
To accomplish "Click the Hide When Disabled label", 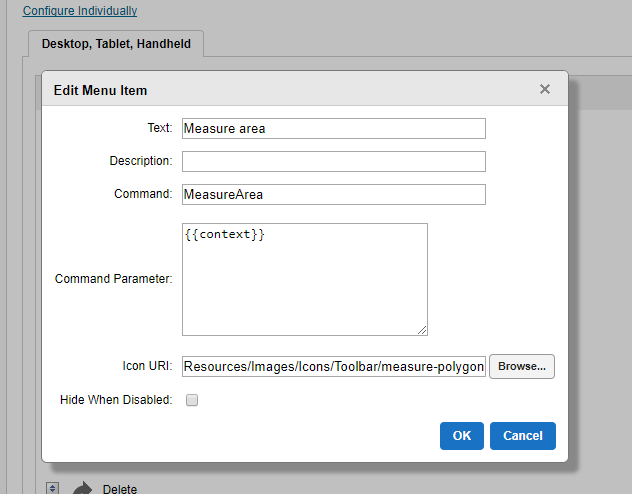I will pos(116,400).
